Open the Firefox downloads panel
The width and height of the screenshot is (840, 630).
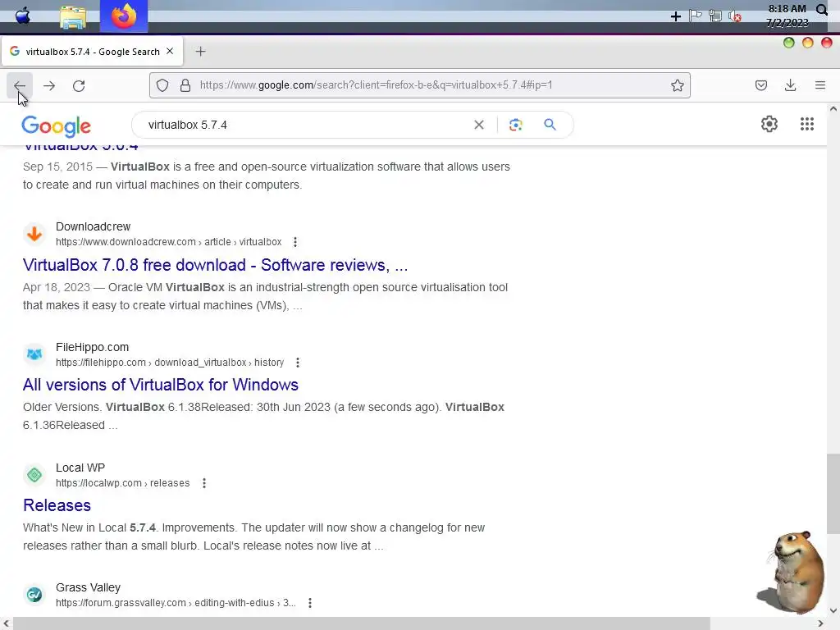(x=790, y=85)
